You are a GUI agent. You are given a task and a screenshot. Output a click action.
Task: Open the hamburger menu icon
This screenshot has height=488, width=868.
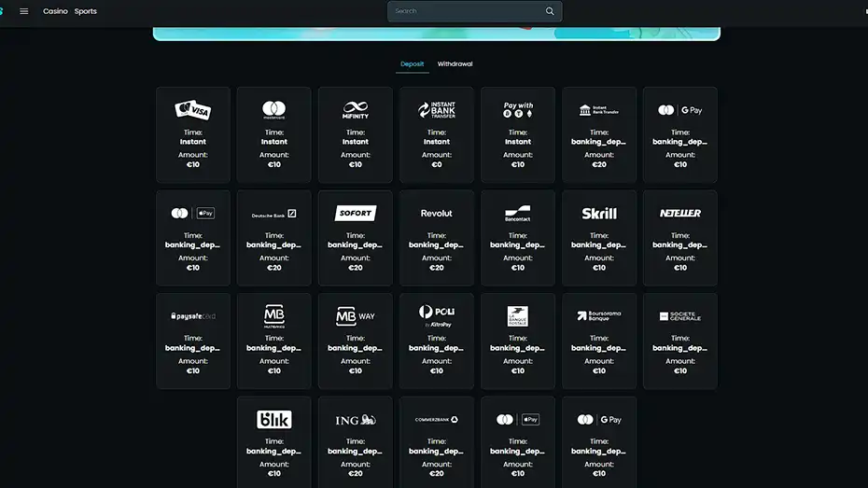24,11
